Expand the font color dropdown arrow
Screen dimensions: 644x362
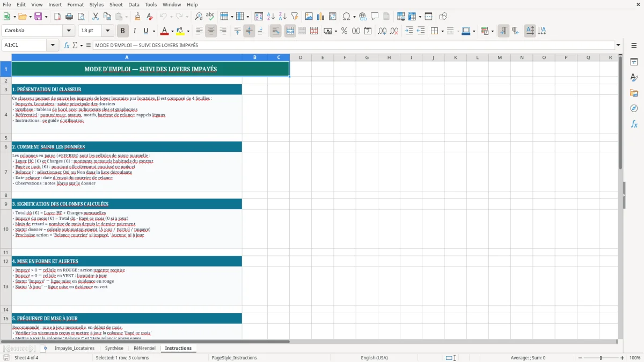tap(172, 31)
